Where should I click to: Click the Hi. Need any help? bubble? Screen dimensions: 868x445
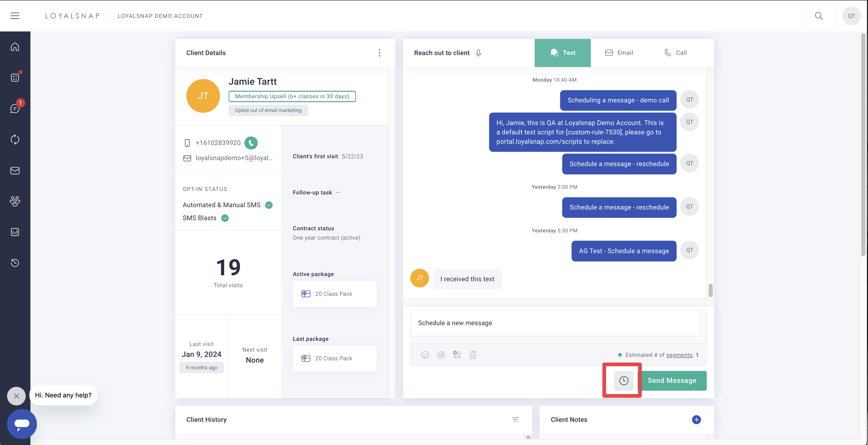pos(63,395)
